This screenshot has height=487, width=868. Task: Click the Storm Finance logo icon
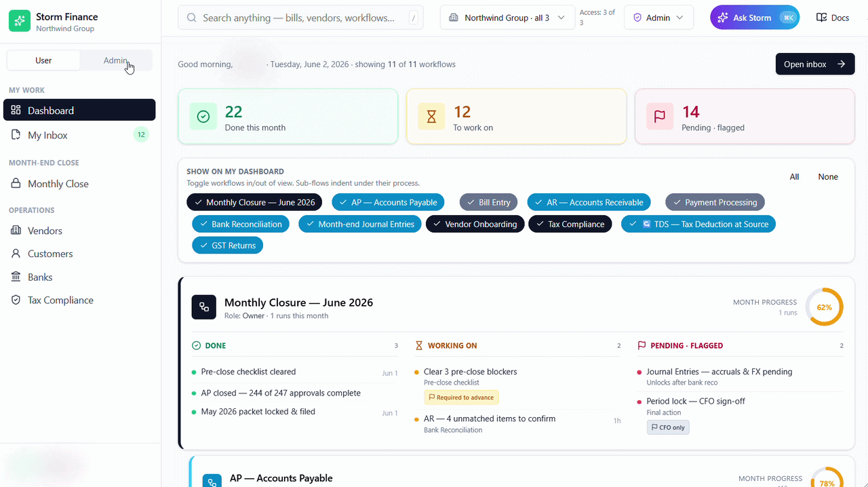pos(20,21)
